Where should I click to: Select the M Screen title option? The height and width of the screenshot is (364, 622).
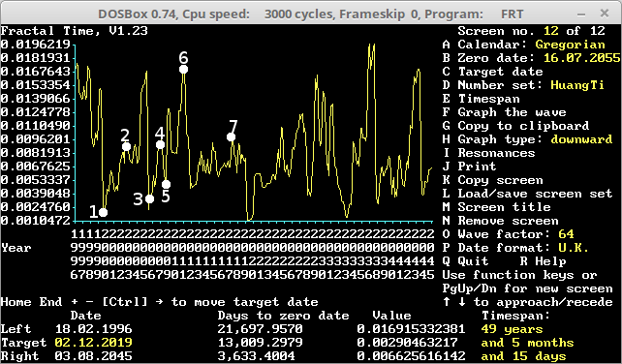[496, 207]
